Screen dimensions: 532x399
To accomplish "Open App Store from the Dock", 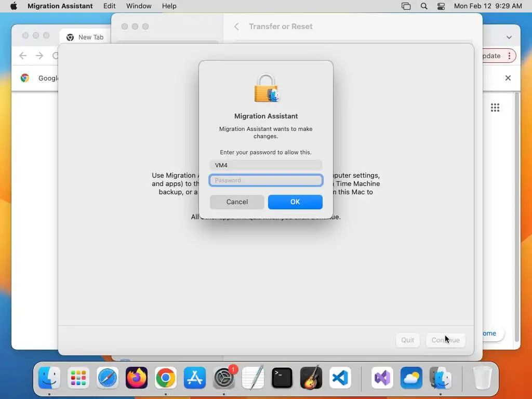I will click(195, 378).
